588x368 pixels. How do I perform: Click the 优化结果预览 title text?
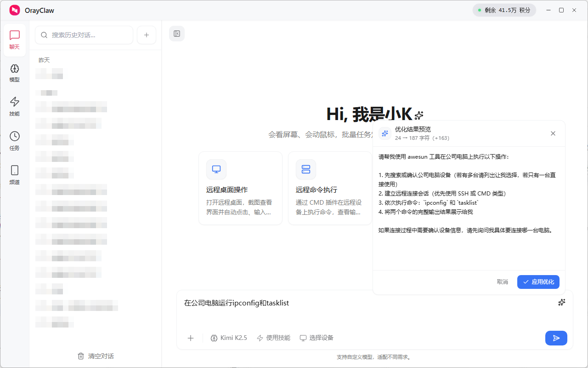[x=413, y=129]
